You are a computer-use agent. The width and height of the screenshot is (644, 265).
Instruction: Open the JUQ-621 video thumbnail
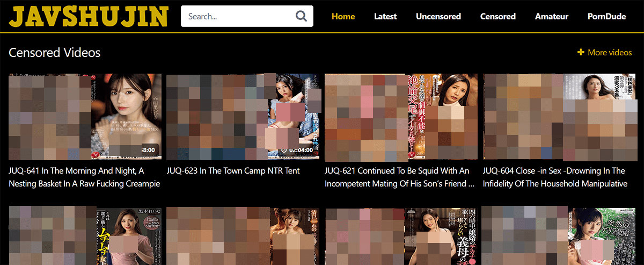[401, 117]
